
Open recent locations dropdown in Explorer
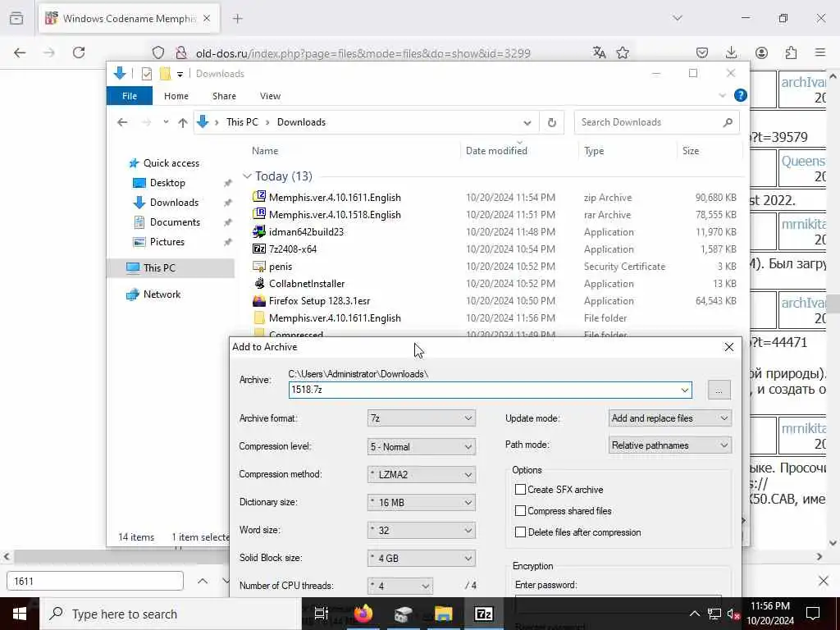(166, 122)
